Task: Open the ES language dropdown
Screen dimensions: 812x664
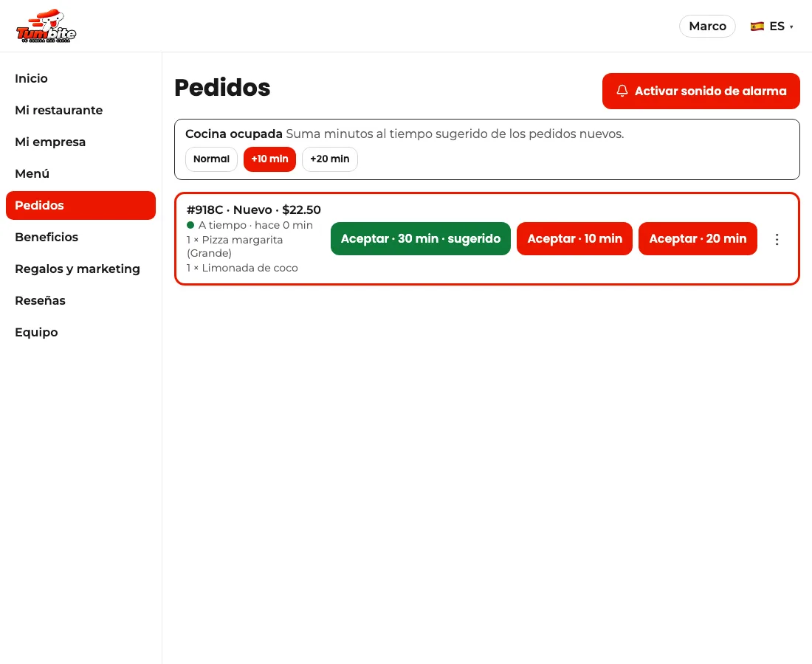Action: [x=772, y=27]
